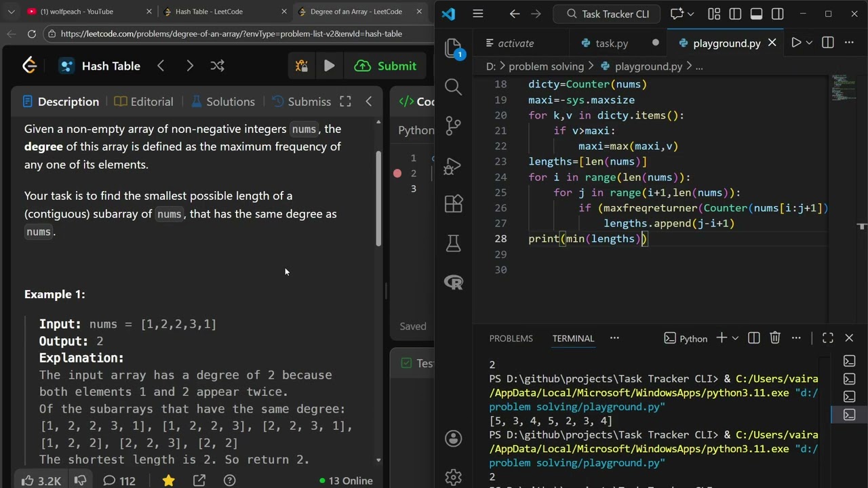The width and height of the screenshot is (868, 488).
Task: Click browser address bar URL
Action: (x=231, y=34)
